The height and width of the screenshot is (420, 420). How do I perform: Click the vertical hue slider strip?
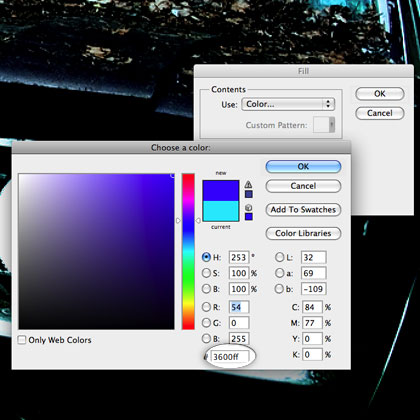click(x=188, y=251)
